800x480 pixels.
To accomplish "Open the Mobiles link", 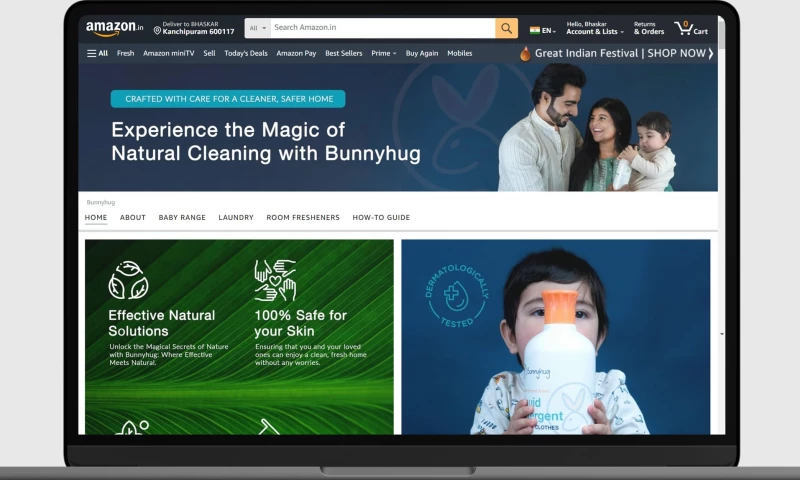I will click(x=460, y=53).
